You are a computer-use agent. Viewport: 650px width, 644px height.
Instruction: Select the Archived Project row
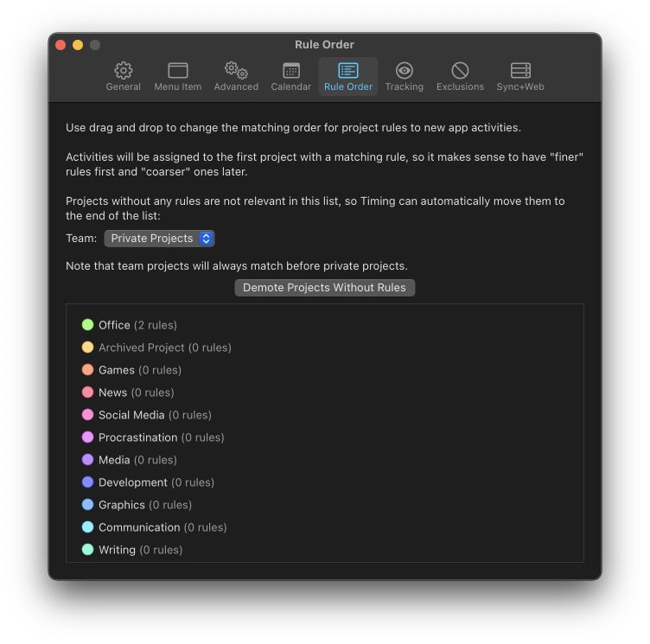(164, 348)
